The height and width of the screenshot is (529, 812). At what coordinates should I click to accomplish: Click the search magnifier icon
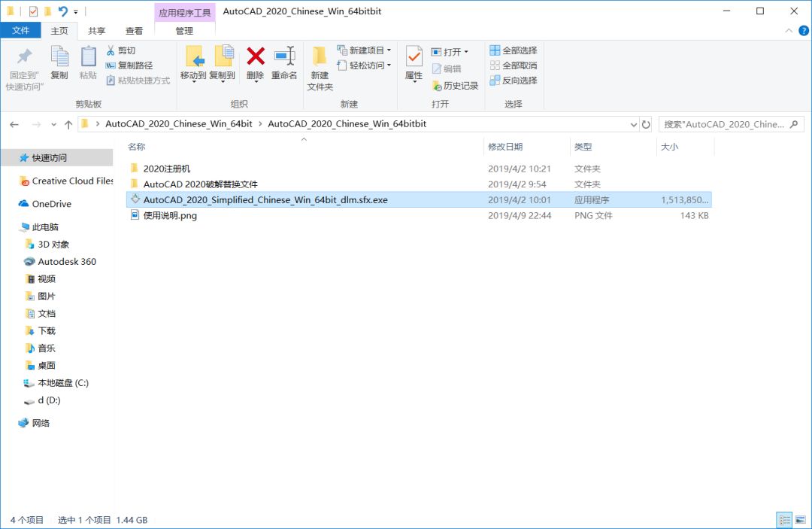[794, 124]
